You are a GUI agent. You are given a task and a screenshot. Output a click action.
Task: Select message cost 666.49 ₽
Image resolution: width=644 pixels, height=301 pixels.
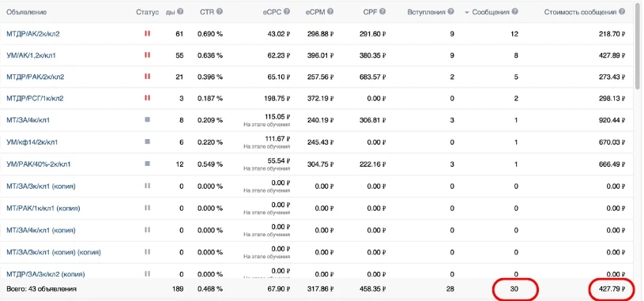612,164
